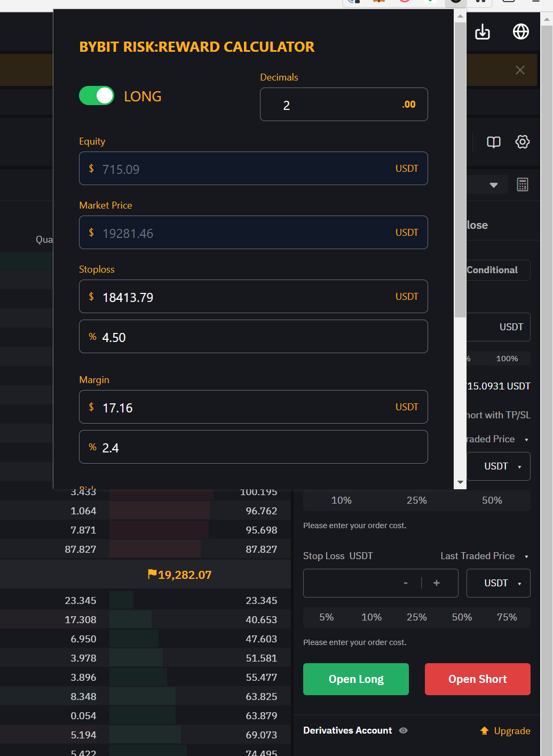Edit the Stoploss dollar value 18413.79
This screenshot has width=553, height=756.
[x=254, y=297]
